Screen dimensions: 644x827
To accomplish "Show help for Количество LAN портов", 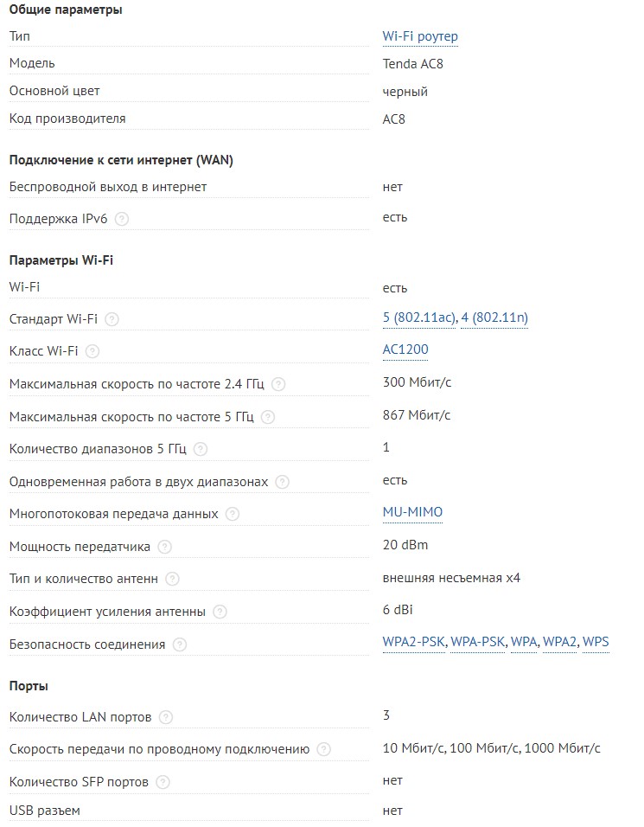I will pyautogui.click(x=166, y=717).
